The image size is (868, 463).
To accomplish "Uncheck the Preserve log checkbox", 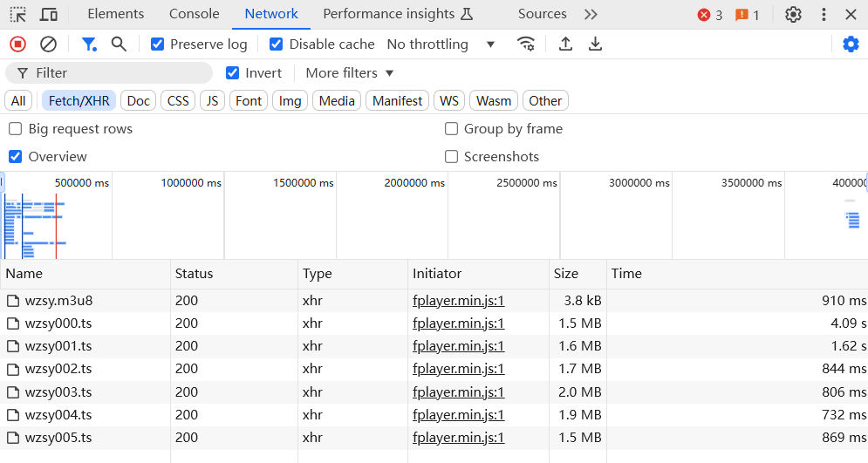I will click(158, 44).
